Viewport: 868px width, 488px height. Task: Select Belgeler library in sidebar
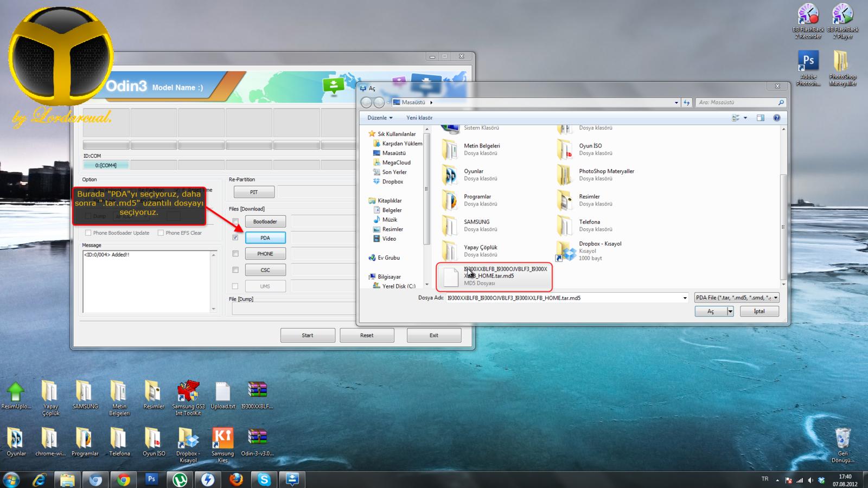click(x=392, y=210)
